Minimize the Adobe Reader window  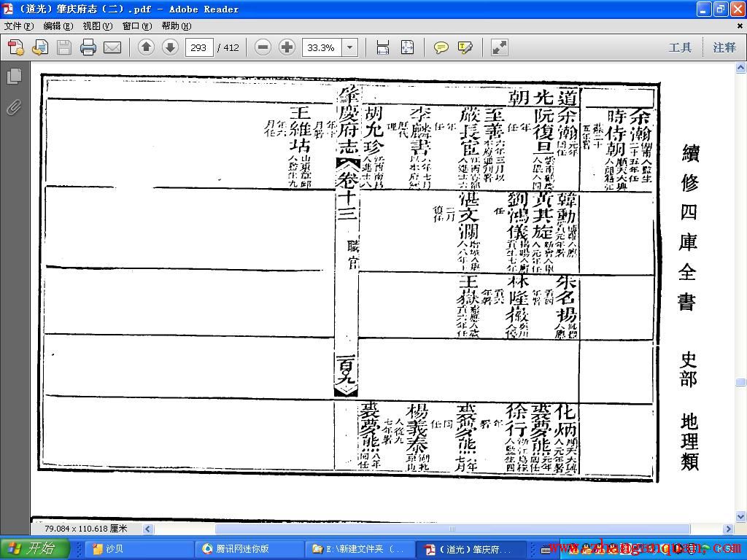coord(705,9)
